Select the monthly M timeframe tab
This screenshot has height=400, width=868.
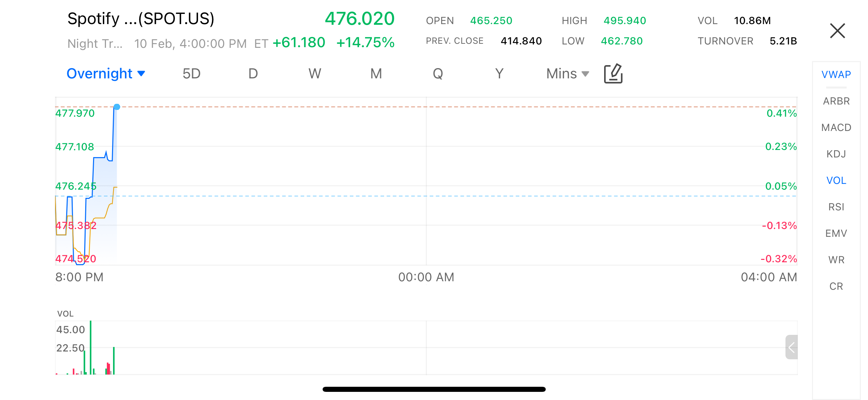pyautogui.click(x=376, y=74)
